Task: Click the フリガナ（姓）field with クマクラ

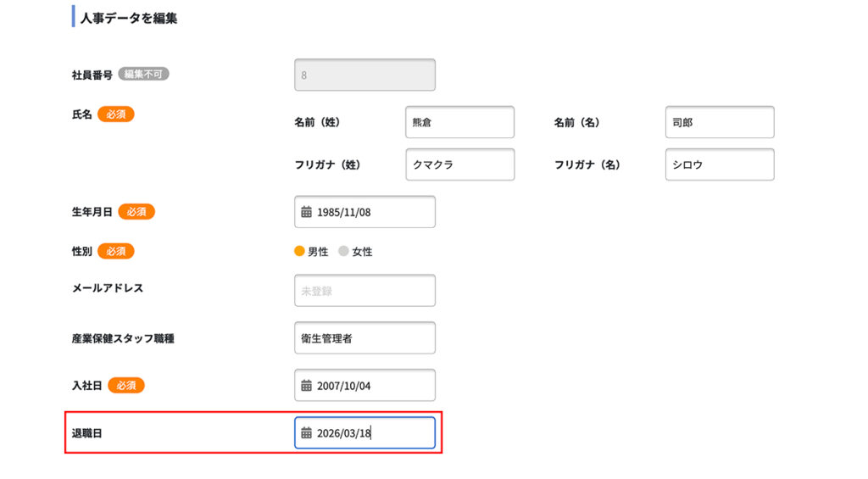Action: coord(459,164)
